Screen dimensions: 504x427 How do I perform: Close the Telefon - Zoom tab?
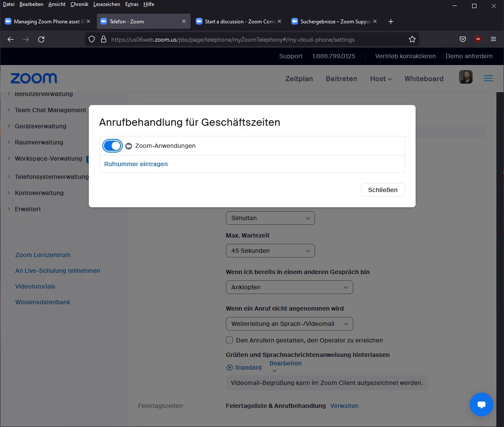(x=184, y=21)
